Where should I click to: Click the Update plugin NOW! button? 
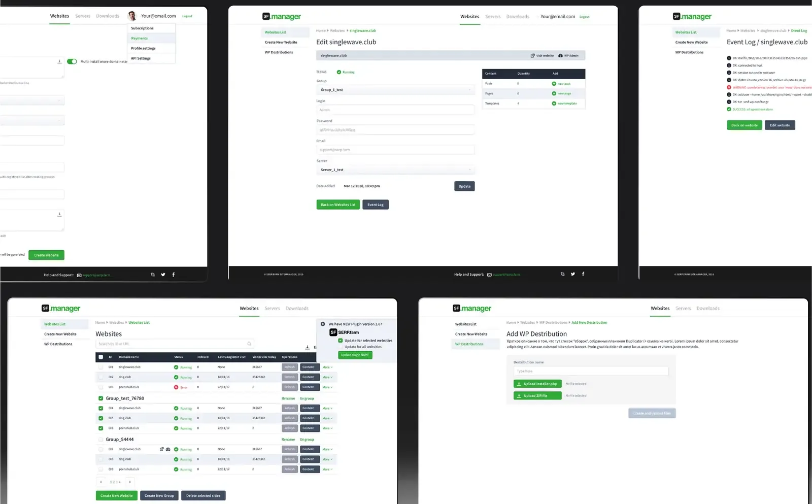[355, 355]
